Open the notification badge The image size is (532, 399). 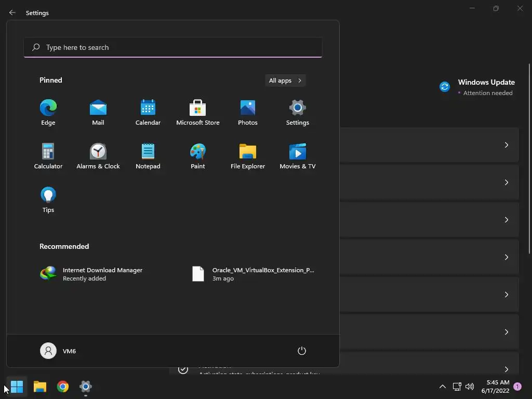[517, 387]
